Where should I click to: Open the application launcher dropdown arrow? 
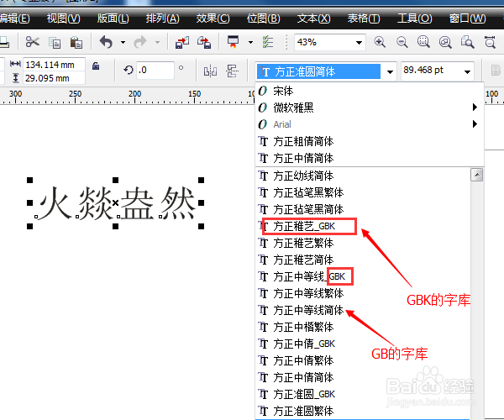(x=250, y=42)
